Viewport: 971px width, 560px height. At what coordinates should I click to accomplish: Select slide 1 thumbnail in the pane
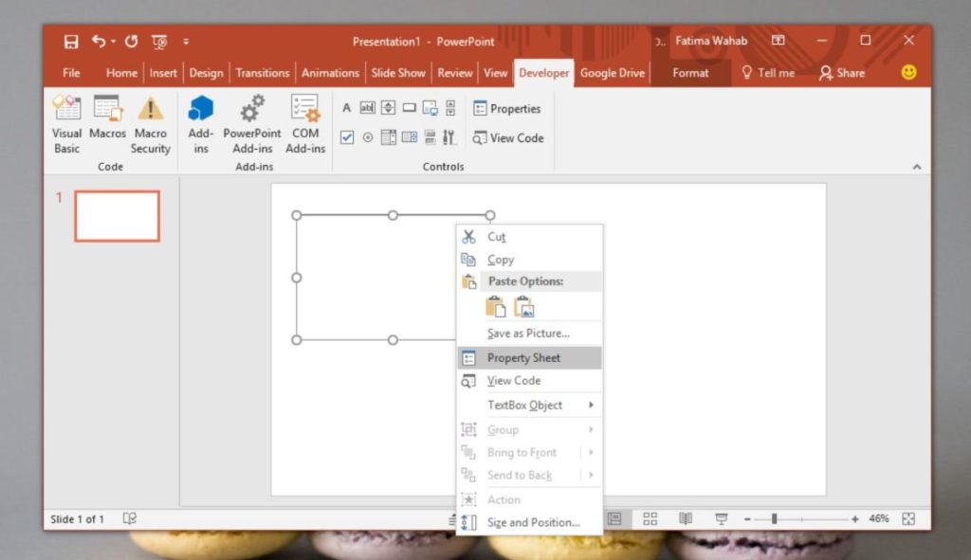(117, 215)
